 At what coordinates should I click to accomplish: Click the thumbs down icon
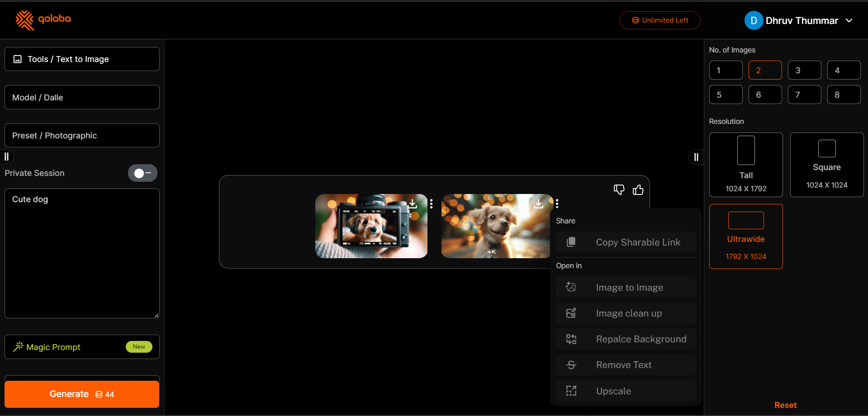tap(619, 190)
